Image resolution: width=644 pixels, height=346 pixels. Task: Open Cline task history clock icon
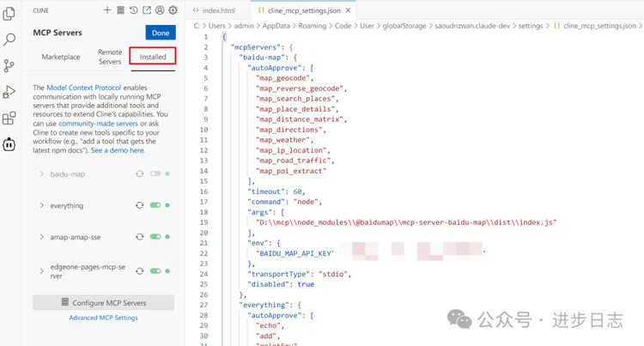tap(133, 10)
